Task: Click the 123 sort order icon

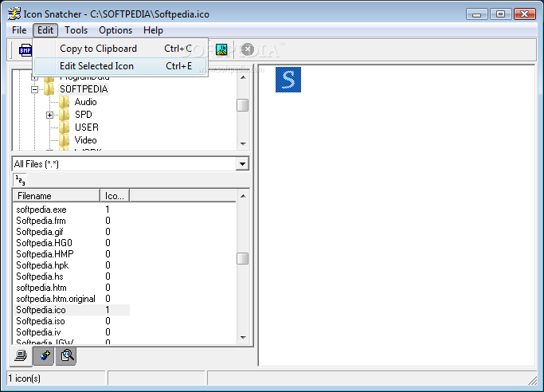Action: click(x=20, y=180)
